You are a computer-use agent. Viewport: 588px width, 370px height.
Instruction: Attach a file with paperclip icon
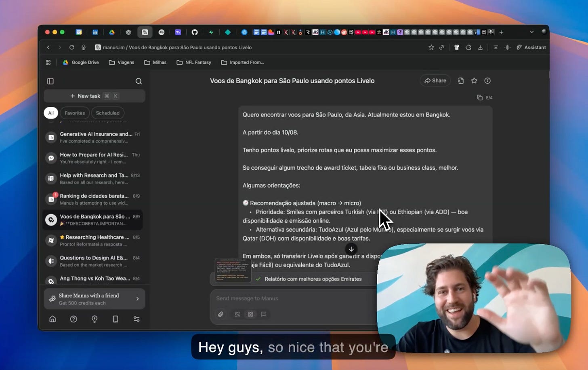pyautogui.click(x=220, y=314)
